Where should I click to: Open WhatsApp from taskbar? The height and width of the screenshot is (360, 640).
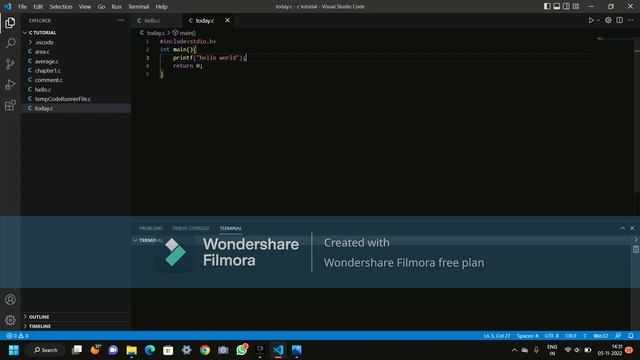pos(242,350)
